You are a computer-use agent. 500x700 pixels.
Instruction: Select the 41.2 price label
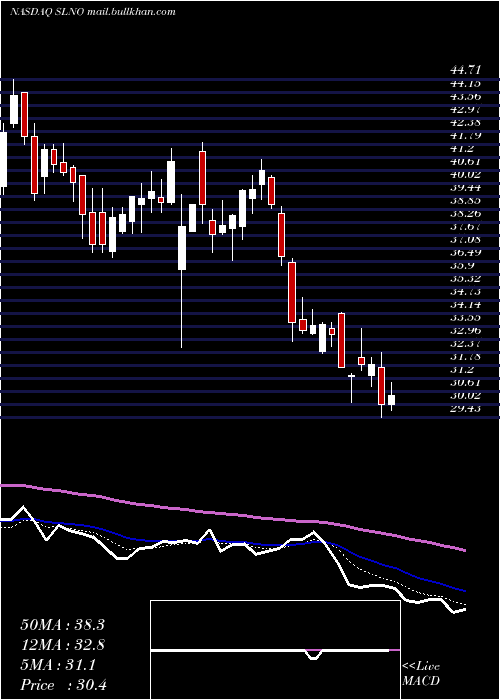pos(461,148)
